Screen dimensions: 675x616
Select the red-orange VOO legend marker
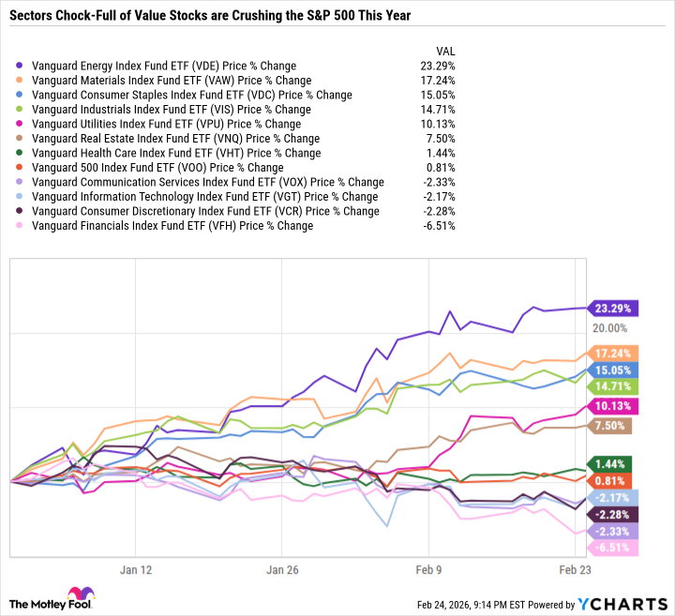click(22, 168)
